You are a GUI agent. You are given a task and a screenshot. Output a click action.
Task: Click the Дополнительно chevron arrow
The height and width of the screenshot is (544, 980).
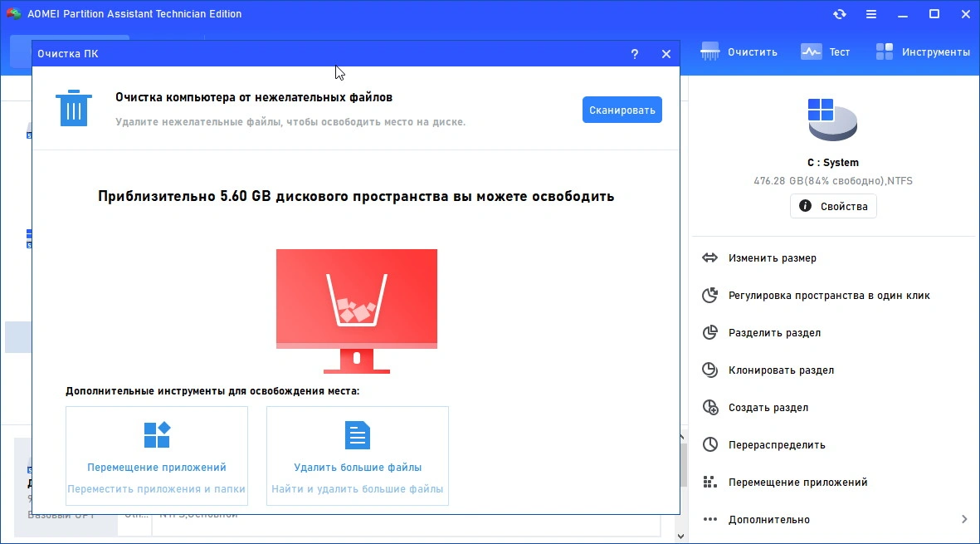pyautogui.click(x=964, y=519)
